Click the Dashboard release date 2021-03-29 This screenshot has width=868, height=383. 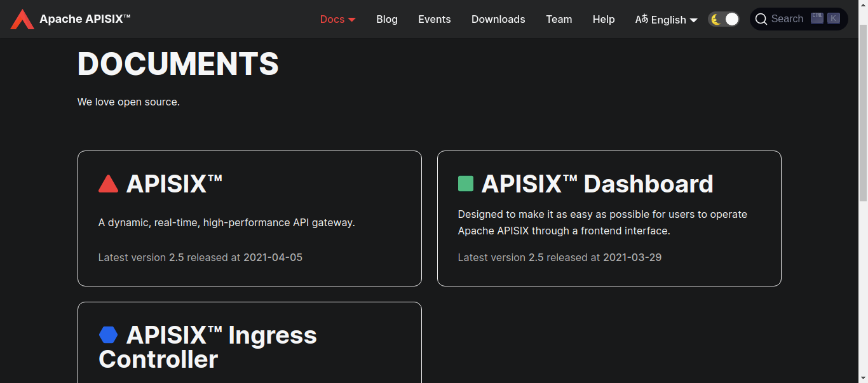coord(632,257)
